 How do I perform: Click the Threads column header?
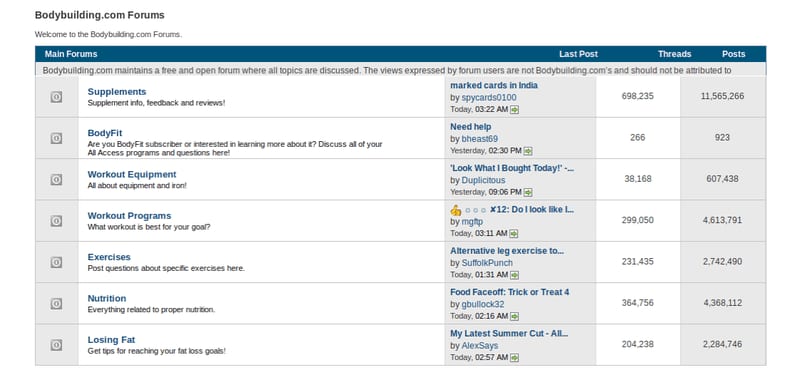coord(674,54)
